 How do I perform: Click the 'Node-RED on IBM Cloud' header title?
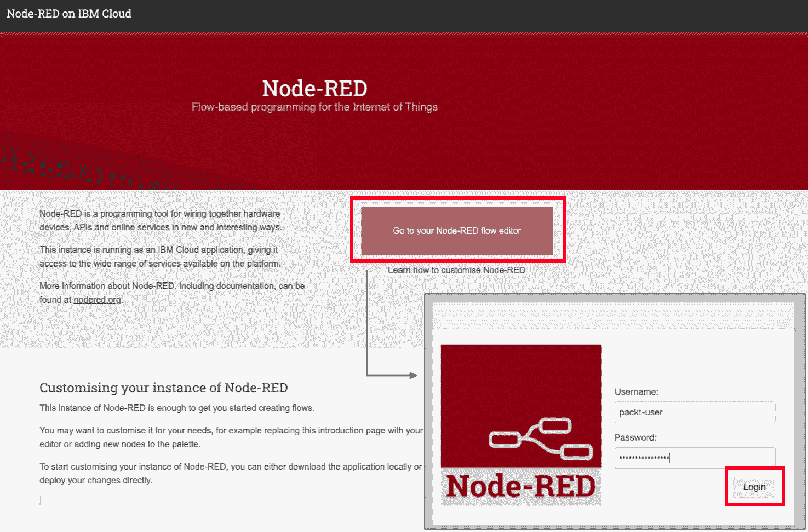pos(69,14)
